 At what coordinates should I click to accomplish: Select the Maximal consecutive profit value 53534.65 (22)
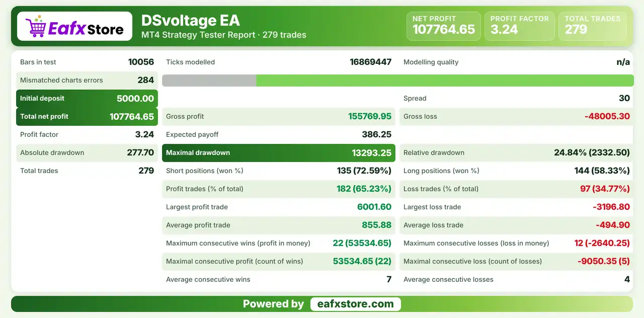pyautogui.click(x=362, y=262)
